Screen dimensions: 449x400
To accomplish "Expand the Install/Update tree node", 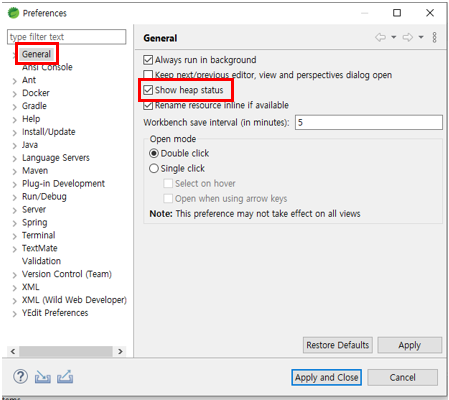I will point(14,133).
